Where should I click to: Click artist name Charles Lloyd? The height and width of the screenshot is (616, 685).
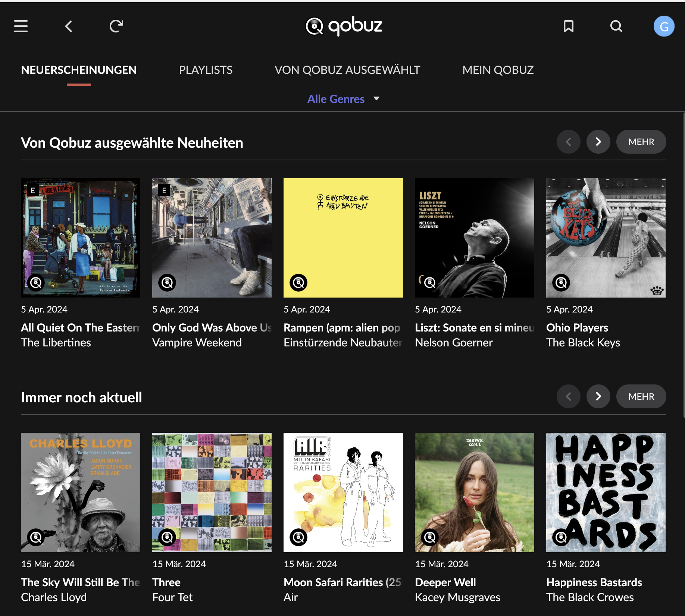tap(54, 597)
